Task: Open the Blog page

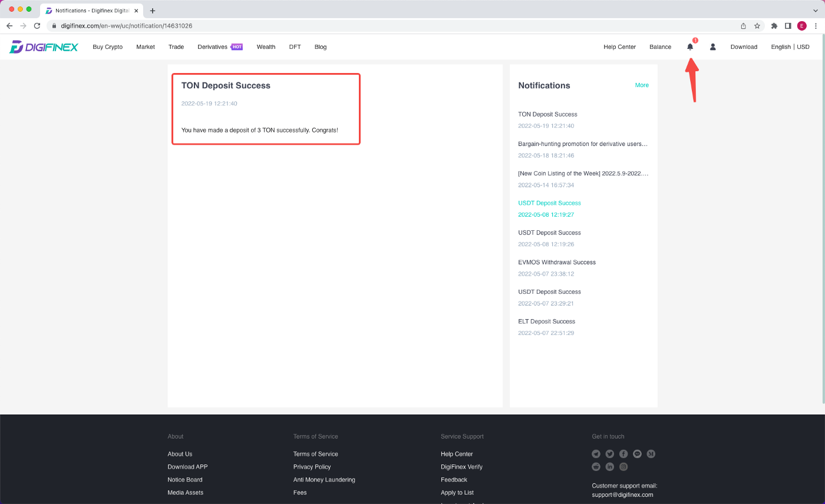Action: (321, 47)
